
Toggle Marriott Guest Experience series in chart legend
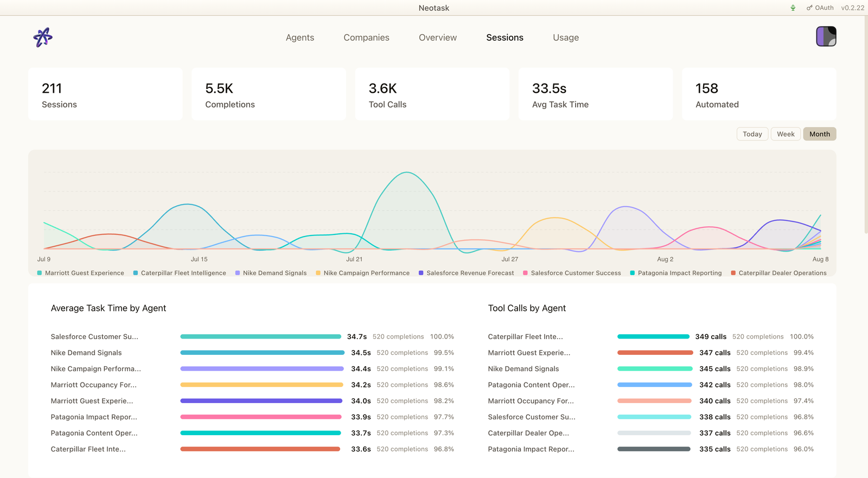80,273
